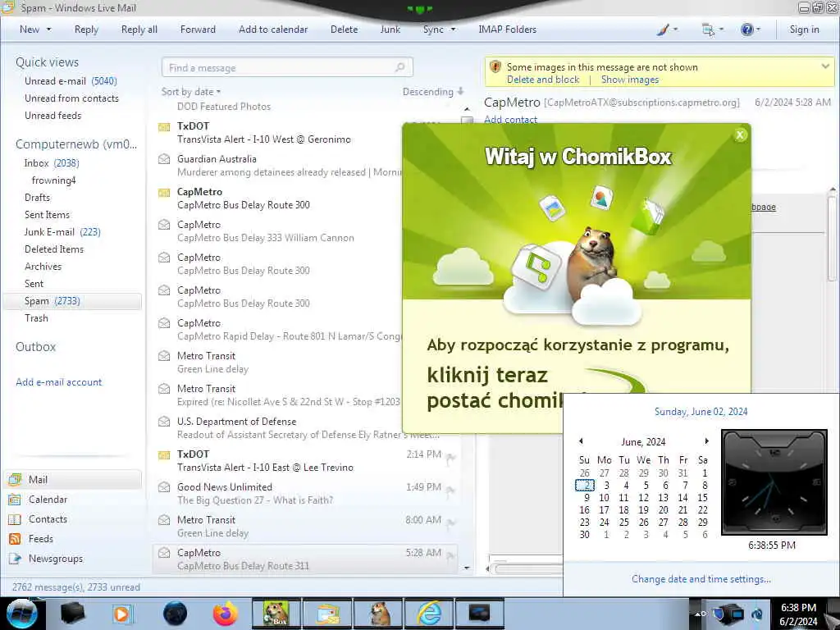Image resolution: width=840 pixels, height=630 pixels.
Task: Click Delete and block link
Action: pos(543,80)
